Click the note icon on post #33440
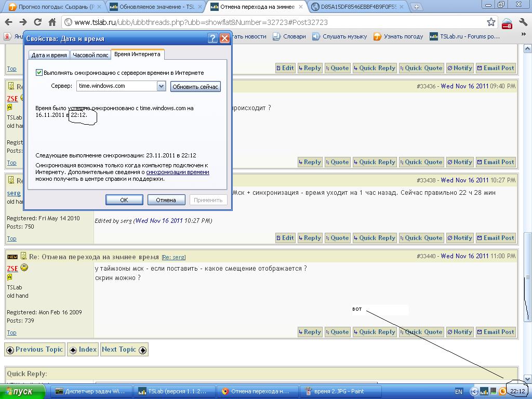The image size is (532, 399). (23, 256)
